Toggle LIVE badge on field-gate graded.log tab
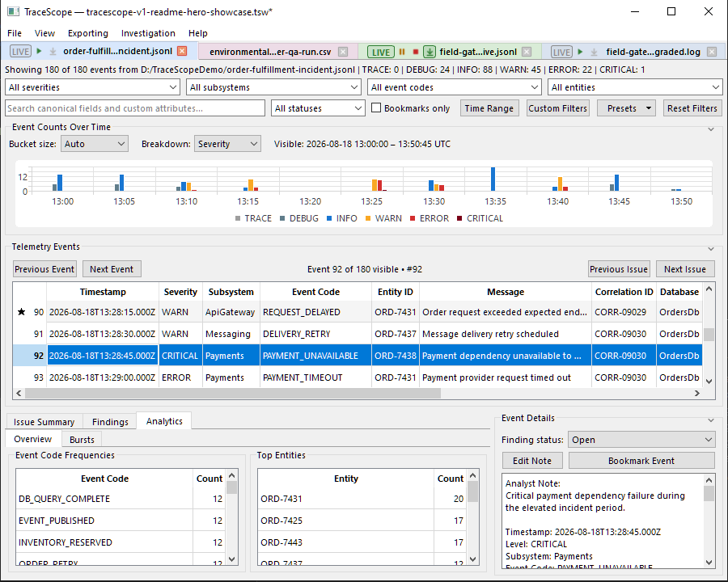Viewport: 728px width, 582px height. pyautogui.click(x=562, y=52)
